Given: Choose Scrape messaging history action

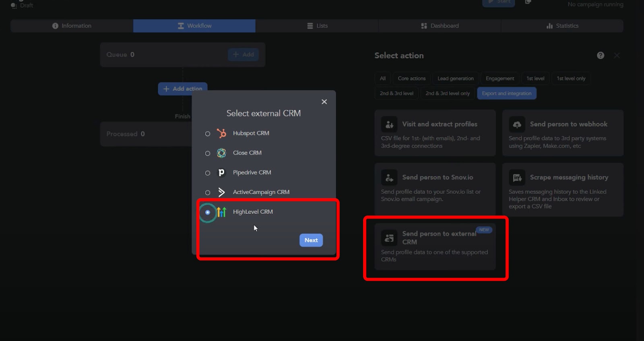Looking at the screenshot, I should click(x=563, y=190).
